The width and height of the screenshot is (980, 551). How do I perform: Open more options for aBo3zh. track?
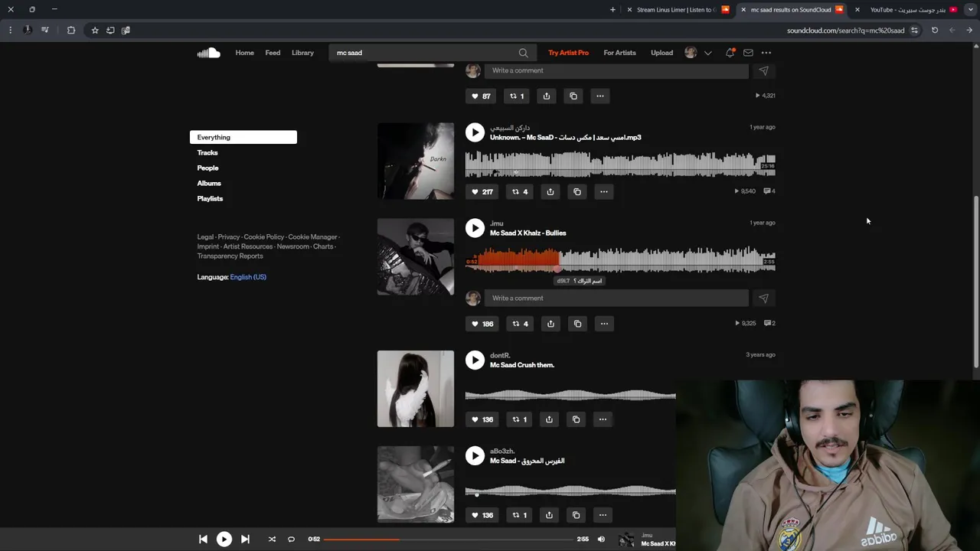tap(603, 515)
